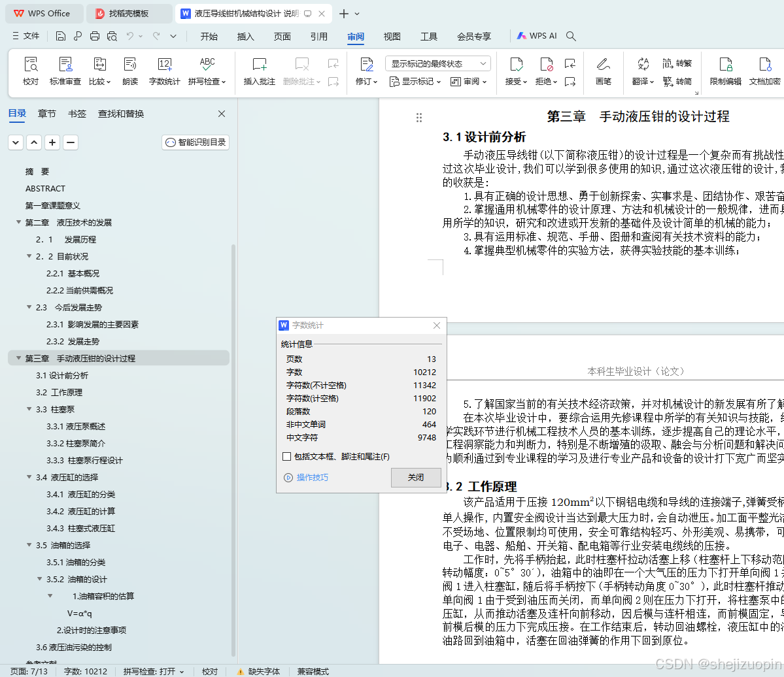The height and width of the screenshot is (677, 784).
Task: Collapse the 3.5.2 油箱的设计 node
Action: tap(39, 578)
